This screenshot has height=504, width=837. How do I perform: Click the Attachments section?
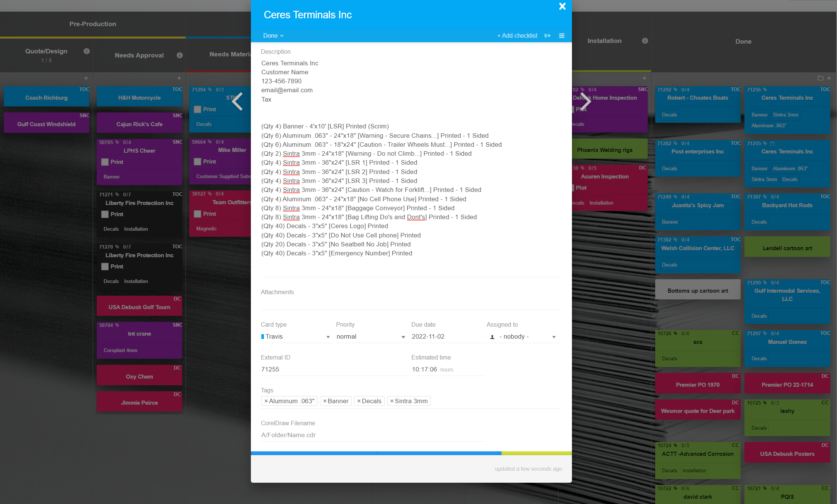(410, 292)
